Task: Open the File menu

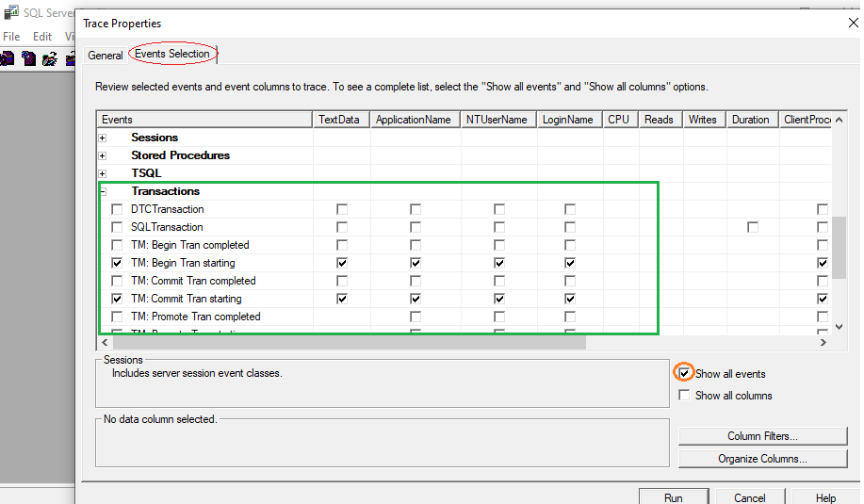Action: (11, 37)
